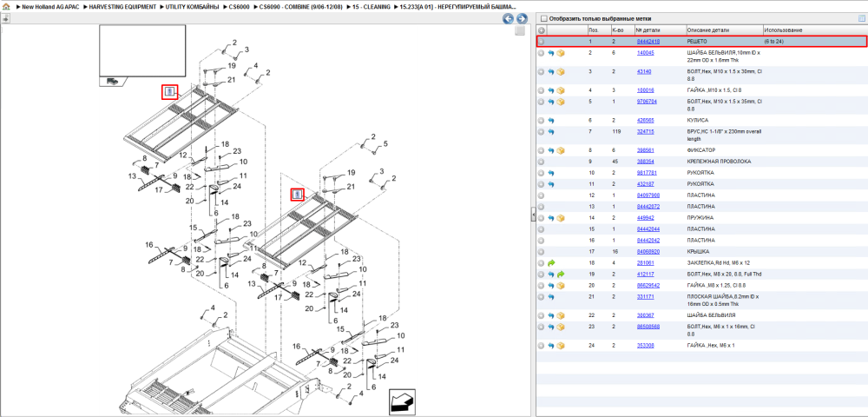
Task: Go to previous illustration with left arrow
Action: [508, 19]
